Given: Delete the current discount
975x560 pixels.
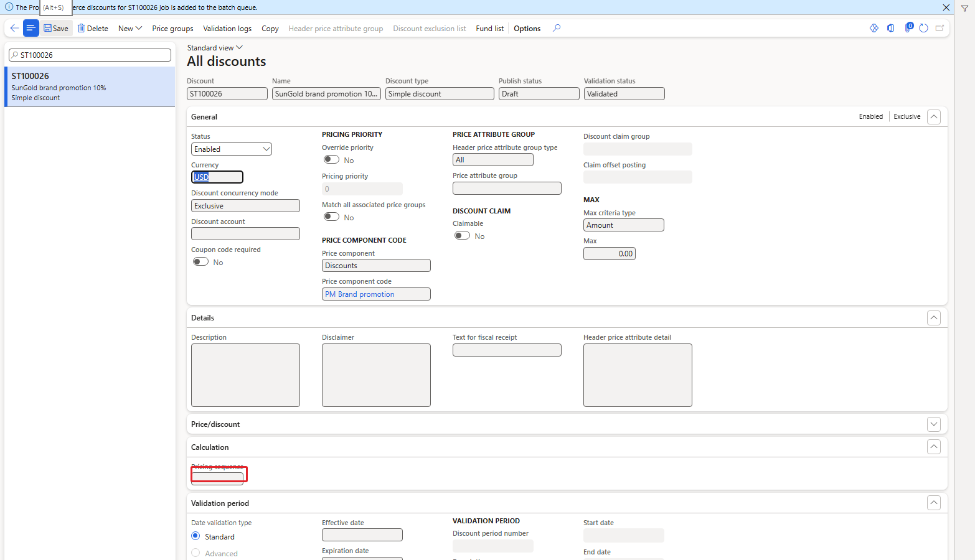Looking at the screenshot, I should click(93, 29).
